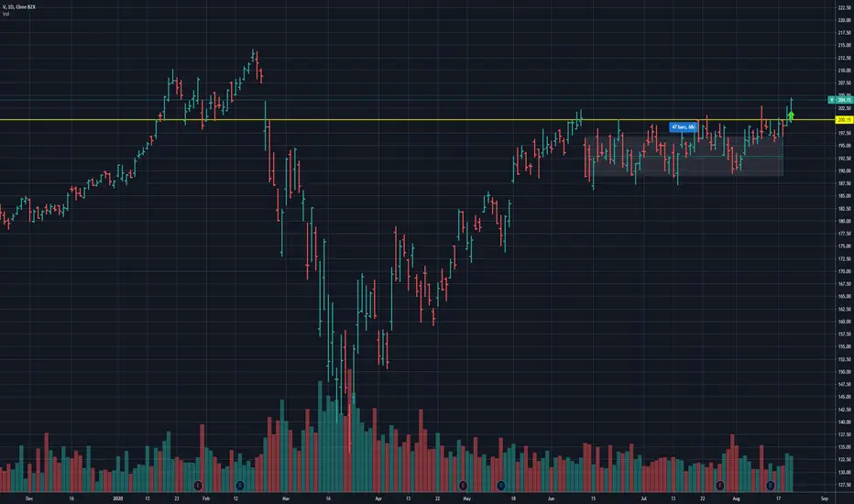Click the Vol indicator legend label
The height and width of the screenshot is (504, 854).
5,14
